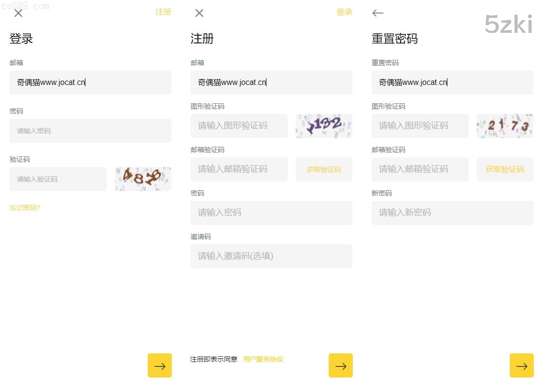
Task: Click registration 图形验证码 input field
Action: (x=239, y=126)
